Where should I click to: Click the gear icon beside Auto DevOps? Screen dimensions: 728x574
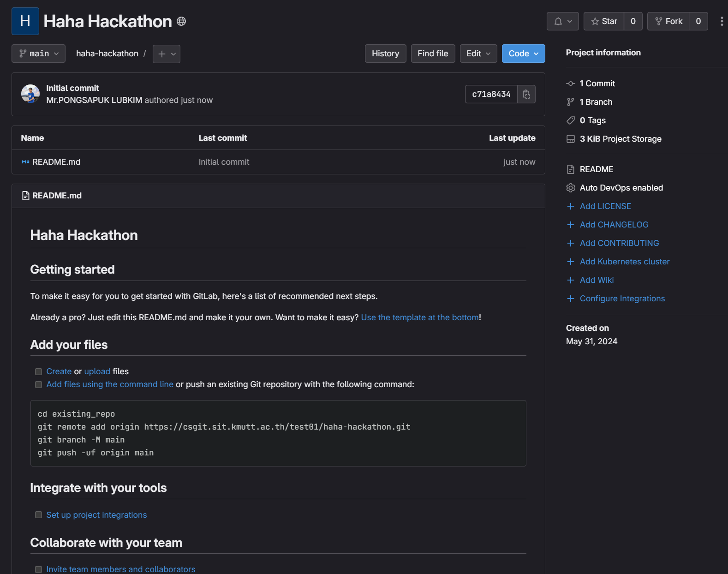(571, 188)
